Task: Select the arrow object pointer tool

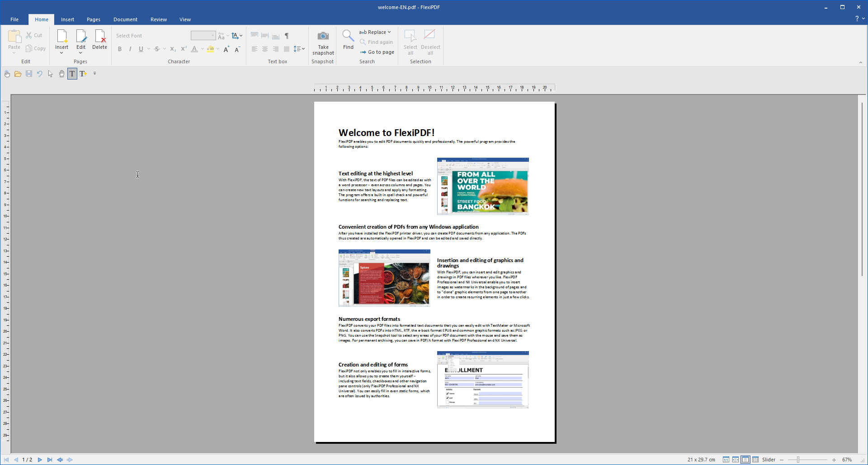Action: (x=50, y=74)
